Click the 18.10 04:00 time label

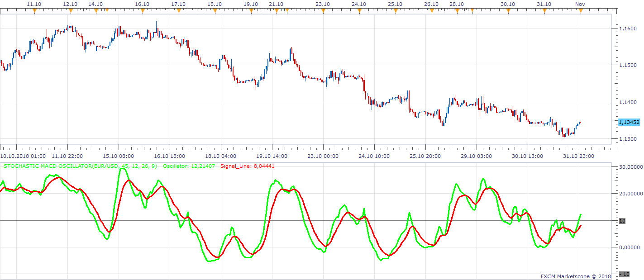(220, 156)
